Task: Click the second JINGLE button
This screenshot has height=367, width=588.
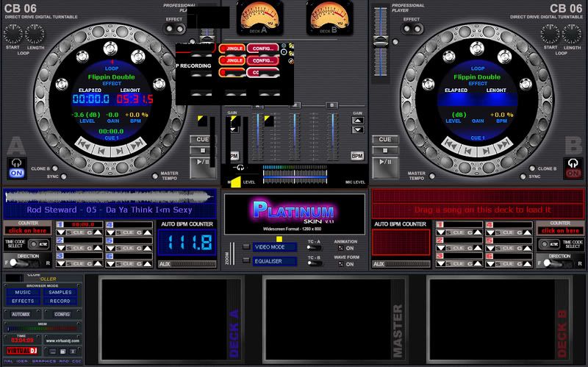Action: pyautogui.click(x=232, y=60)
